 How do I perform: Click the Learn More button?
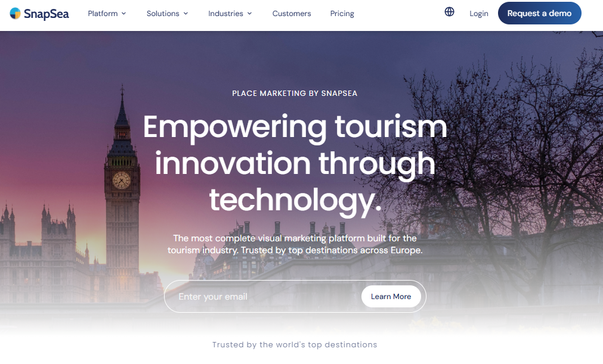pyautogui.click(x=391, y=297)
